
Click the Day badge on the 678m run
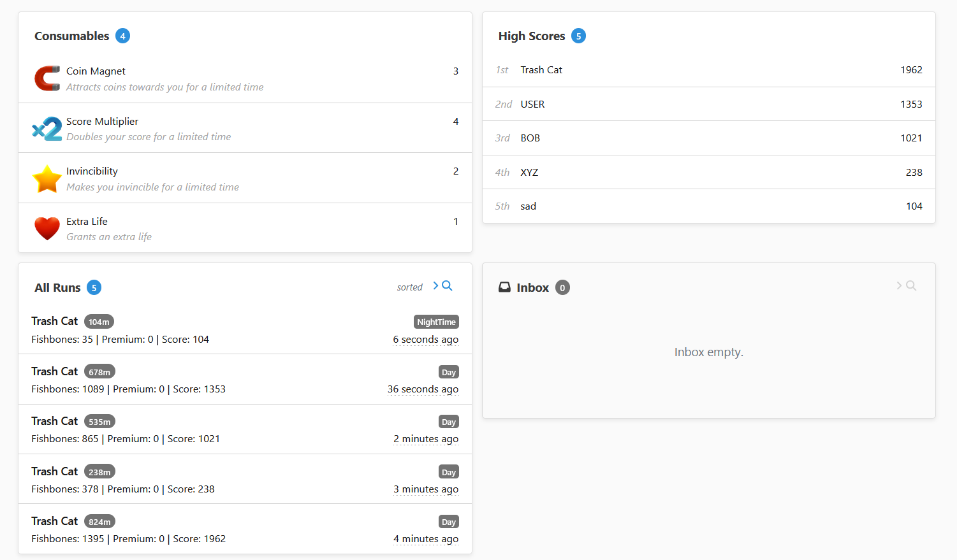448,371
